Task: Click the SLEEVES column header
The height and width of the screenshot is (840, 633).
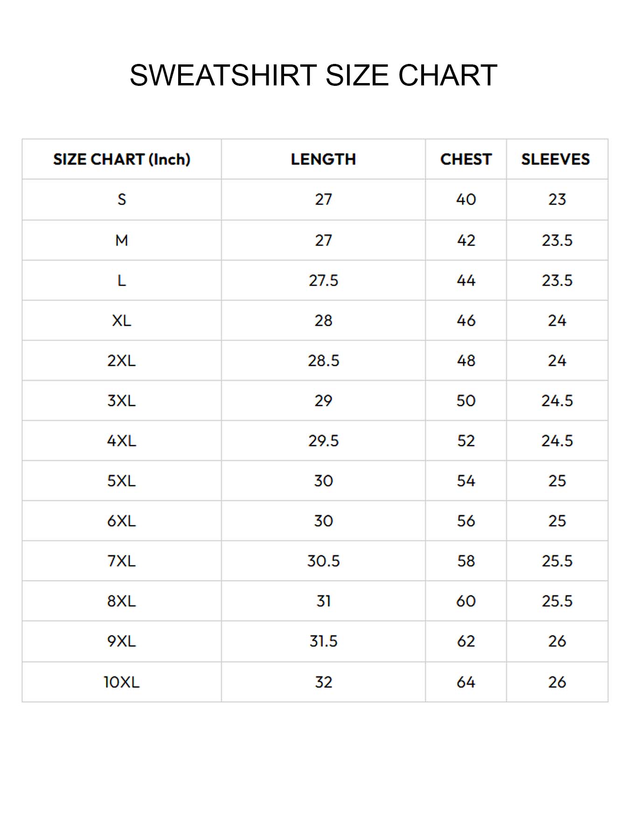Action: pos(556,160)
